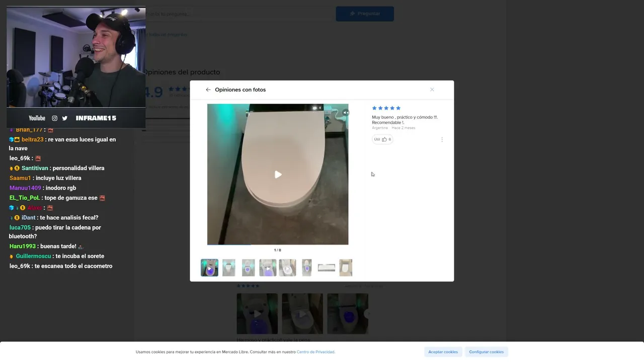
Task: Click the INFRAME15 channel name
Action: pyautogui.click(x=96, y=118)
